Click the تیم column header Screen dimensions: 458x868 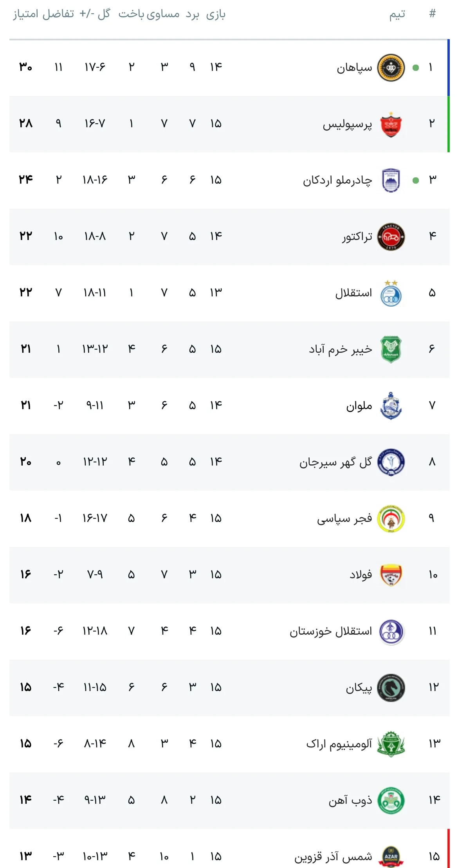(x=397, y=14)
